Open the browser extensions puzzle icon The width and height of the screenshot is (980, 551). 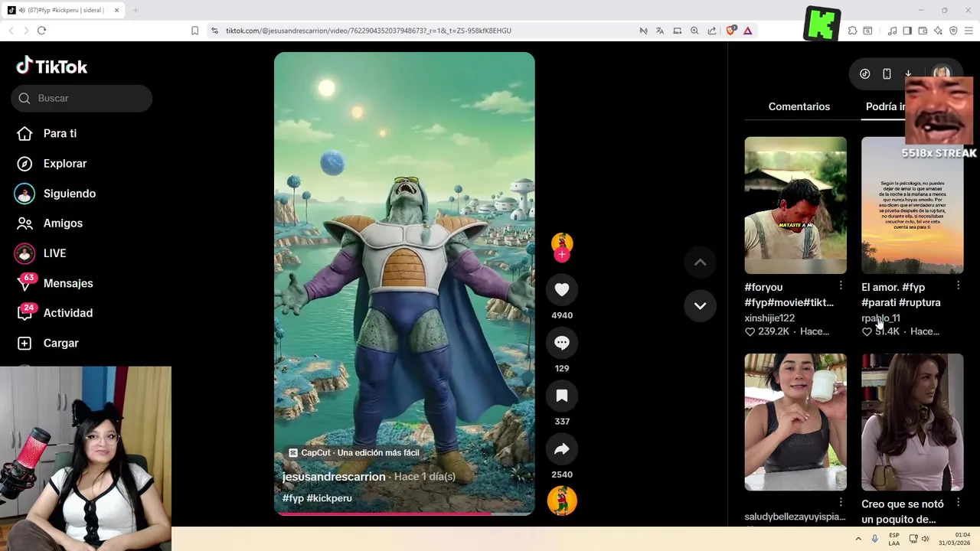(x=852, y=31)
